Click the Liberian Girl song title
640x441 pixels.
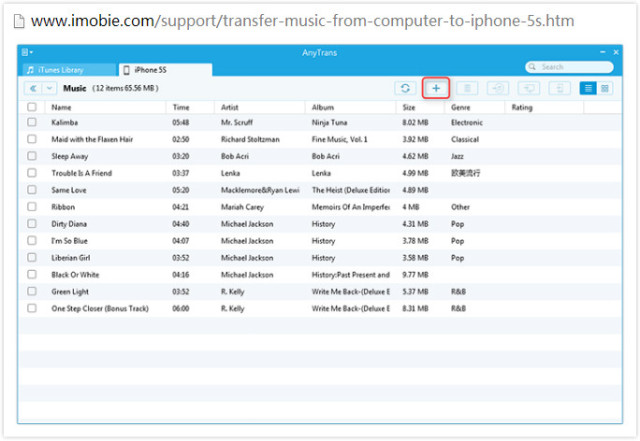point(71,258)
